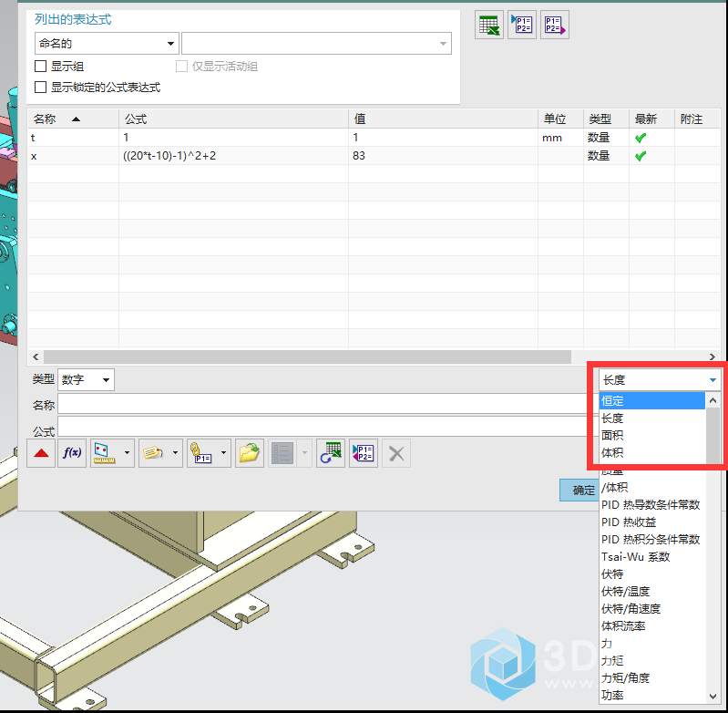
Task: Click the interpart reference chain icon
Action: [x=201, y=453]
